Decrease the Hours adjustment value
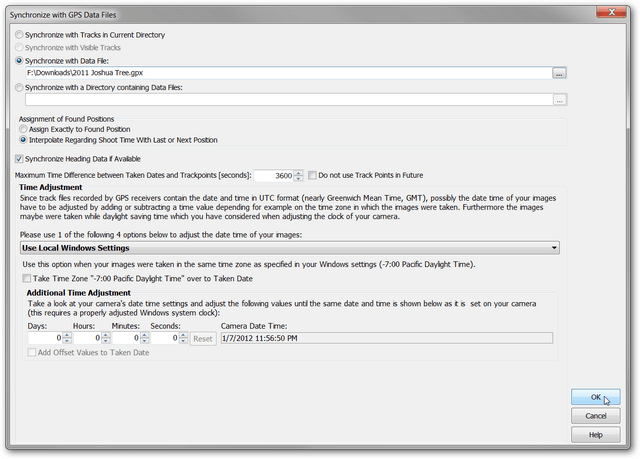The width and height of the screenshot is (640, 459). click(106, 341)
